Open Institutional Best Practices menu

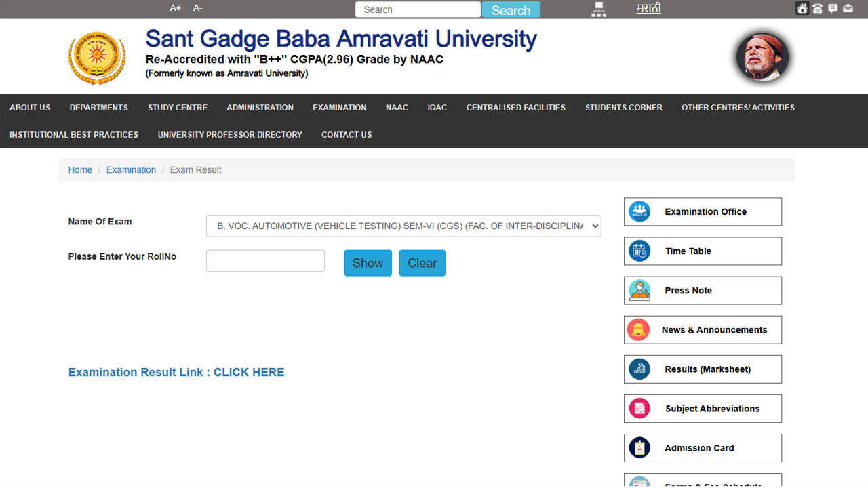[x=74, y=134]
